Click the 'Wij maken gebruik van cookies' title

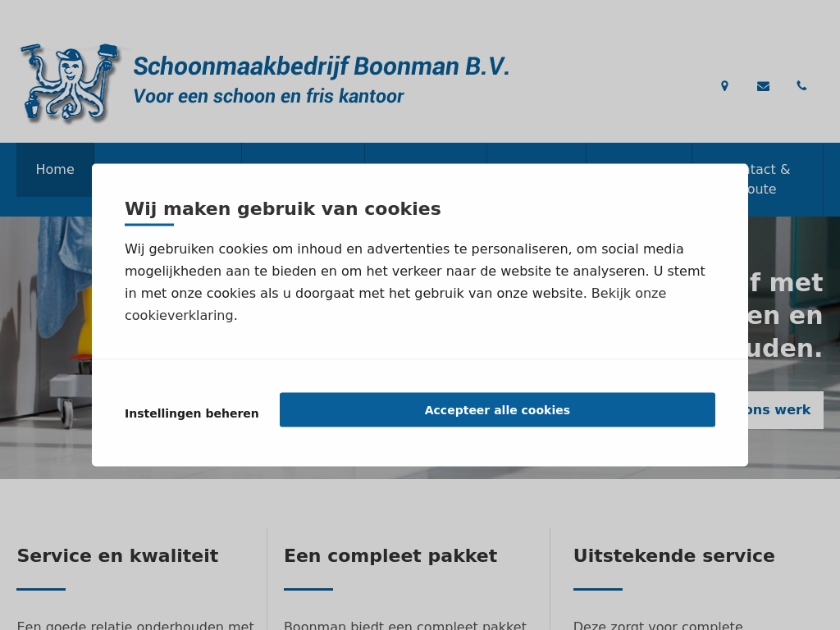[x=283, y=209]
